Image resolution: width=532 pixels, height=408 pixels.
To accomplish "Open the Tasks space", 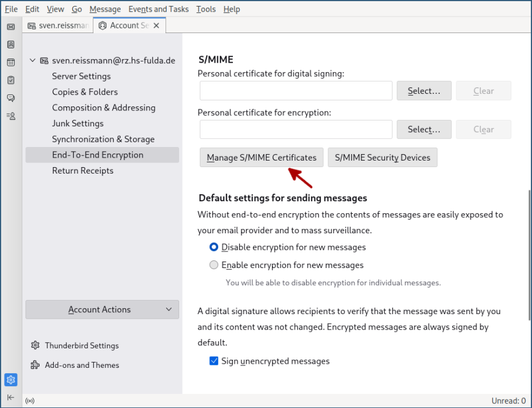I will tap(11, 80).
